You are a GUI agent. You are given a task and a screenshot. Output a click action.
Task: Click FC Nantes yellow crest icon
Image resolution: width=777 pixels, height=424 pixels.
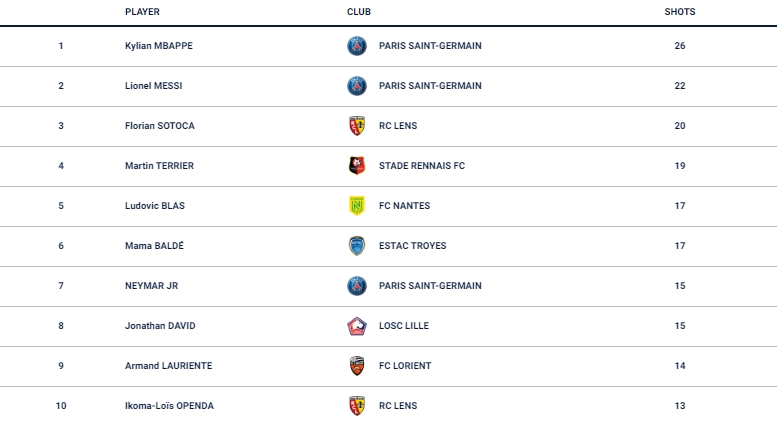click(x=357, y=206)
